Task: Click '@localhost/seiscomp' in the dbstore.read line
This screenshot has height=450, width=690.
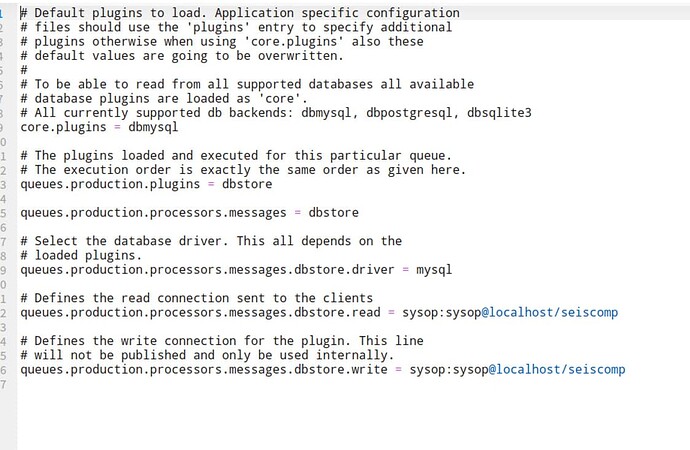Action: tap(550, 312)
